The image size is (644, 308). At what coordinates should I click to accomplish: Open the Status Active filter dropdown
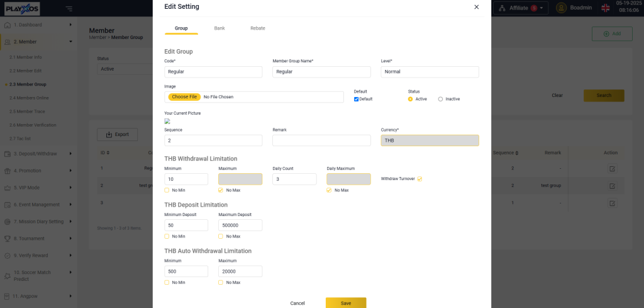[125, 69]
